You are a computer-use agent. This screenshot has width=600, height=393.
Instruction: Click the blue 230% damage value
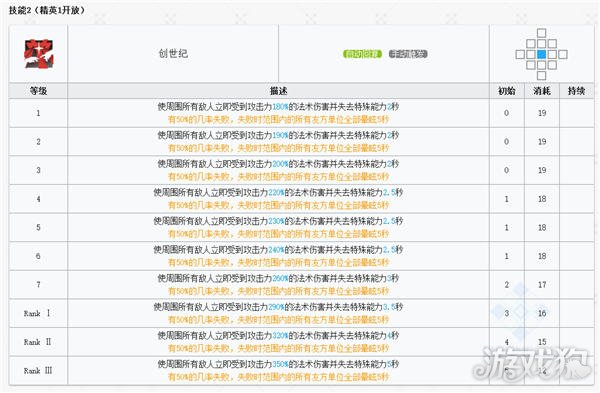276,221
